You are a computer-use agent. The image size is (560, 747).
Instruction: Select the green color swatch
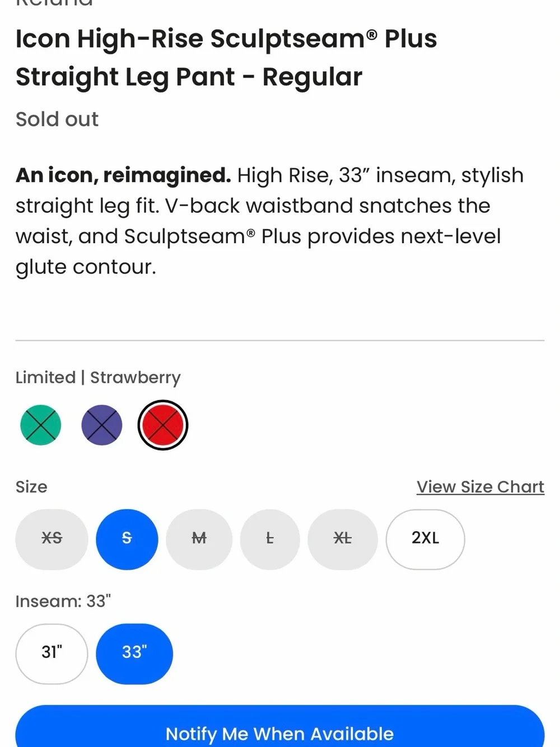[x=40, y=425]
